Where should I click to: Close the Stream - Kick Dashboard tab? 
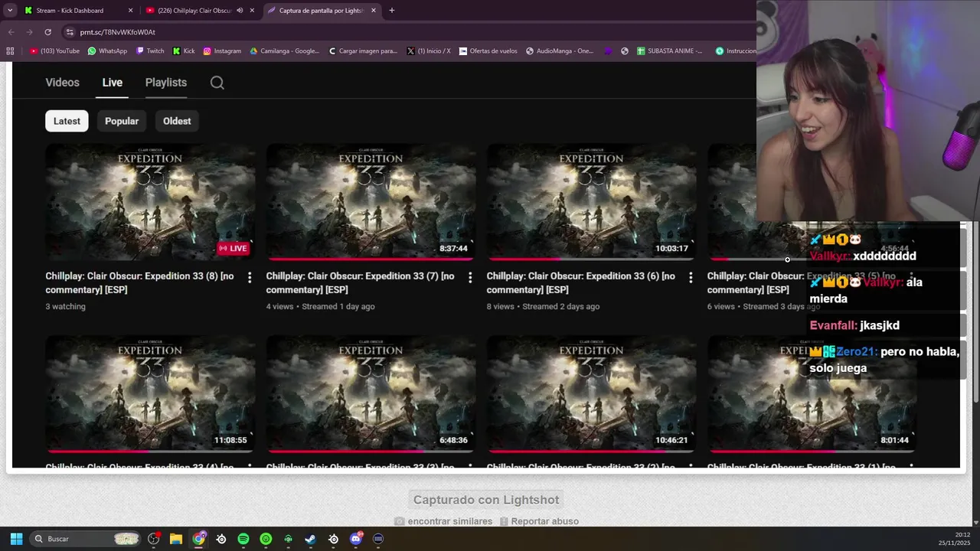click(130, 11)
